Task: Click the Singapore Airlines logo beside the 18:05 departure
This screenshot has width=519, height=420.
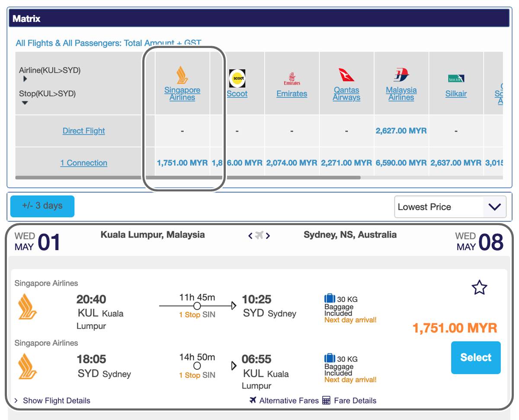Action: [28, 366]
